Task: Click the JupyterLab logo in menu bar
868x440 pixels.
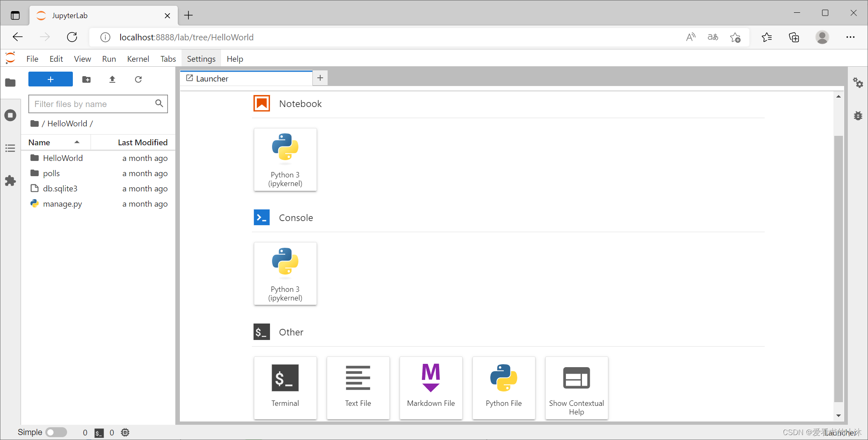Action: click(10, 58)
